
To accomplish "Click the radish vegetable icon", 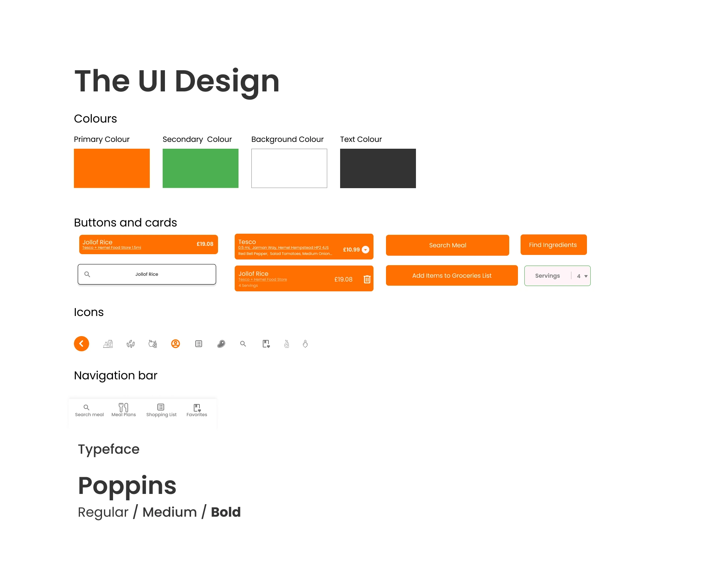I will 305,344.
